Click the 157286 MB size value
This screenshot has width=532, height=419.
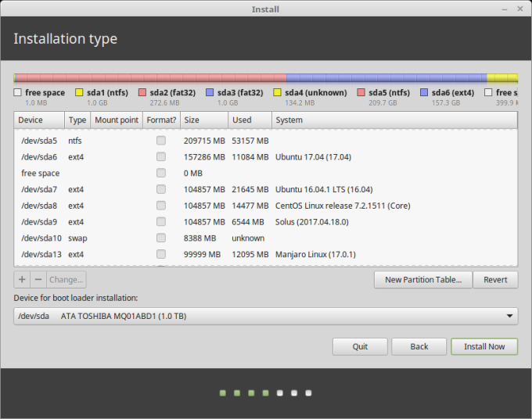[204, 157]
